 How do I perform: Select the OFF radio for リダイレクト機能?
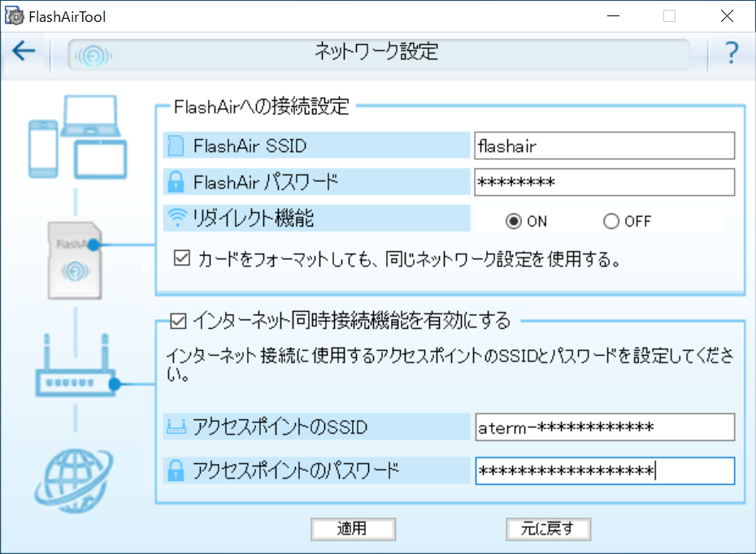tap(610, 220)
